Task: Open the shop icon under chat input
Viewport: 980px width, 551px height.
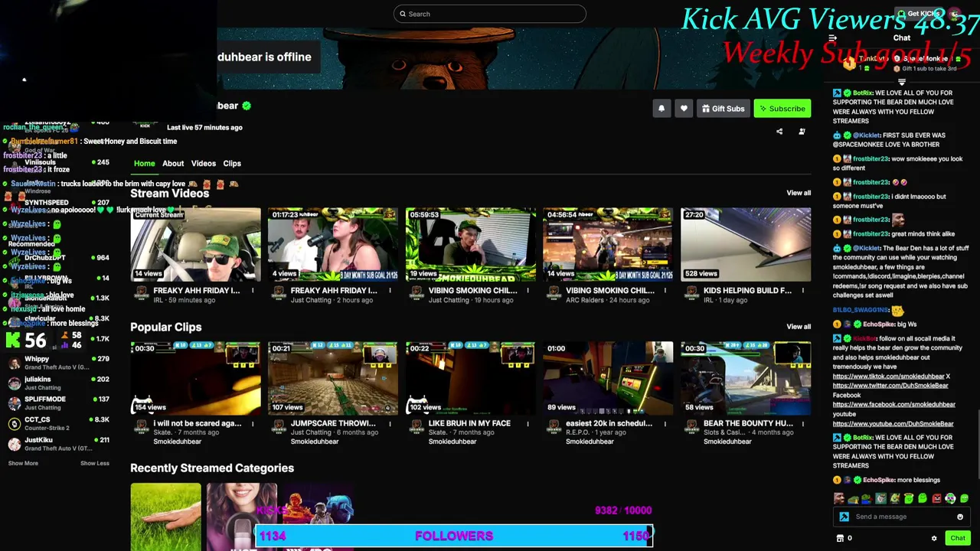Action: pos(840,538)
